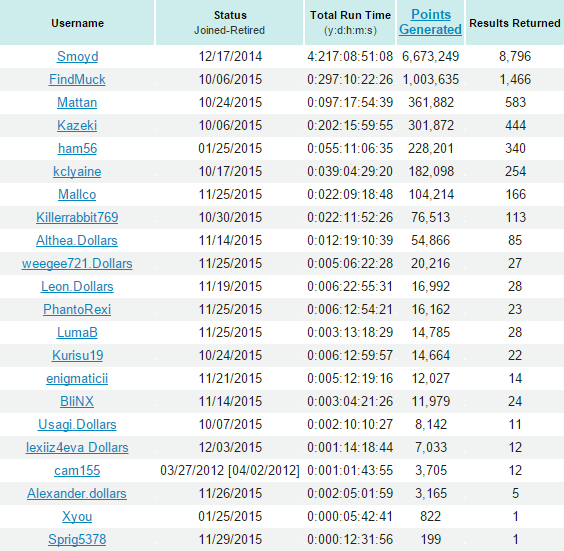The height and width of the screenshot is (551, 564).
Task: Open the Smoyd user profile link
Action: click(77, 56)
